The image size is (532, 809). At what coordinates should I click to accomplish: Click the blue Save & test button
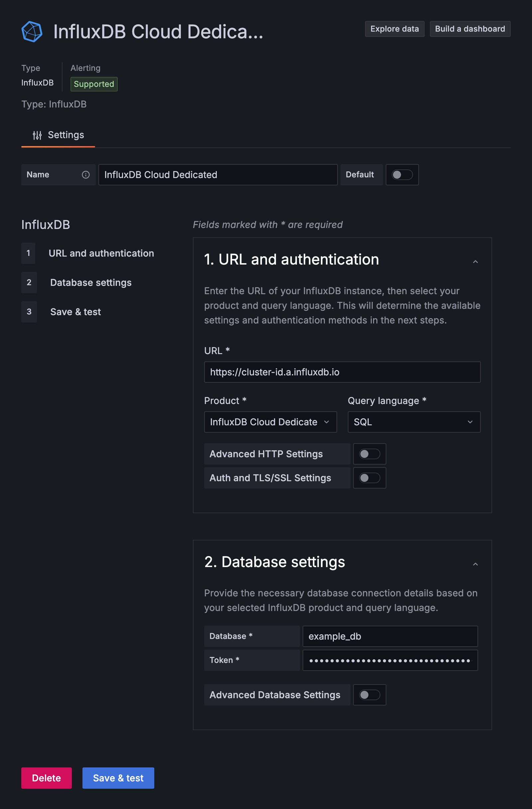(x=118, y=778)
